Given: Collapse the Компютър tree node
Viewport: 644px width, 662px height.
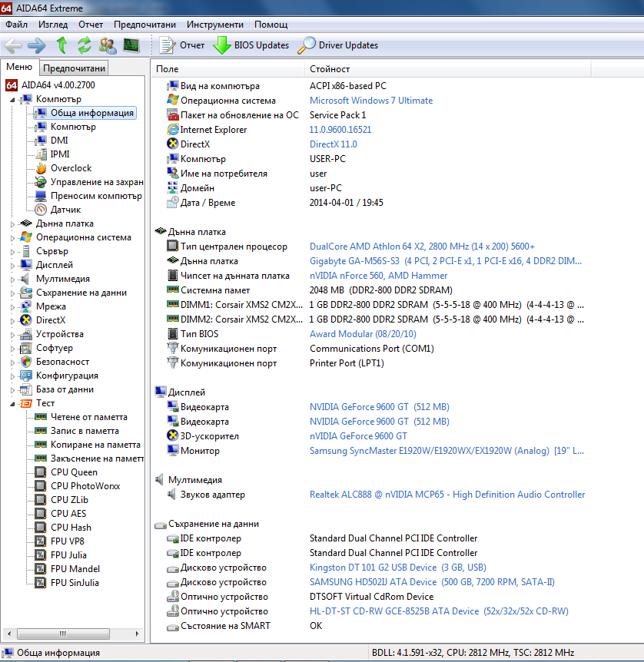Looking at the screenshot, I should point(12,100).
